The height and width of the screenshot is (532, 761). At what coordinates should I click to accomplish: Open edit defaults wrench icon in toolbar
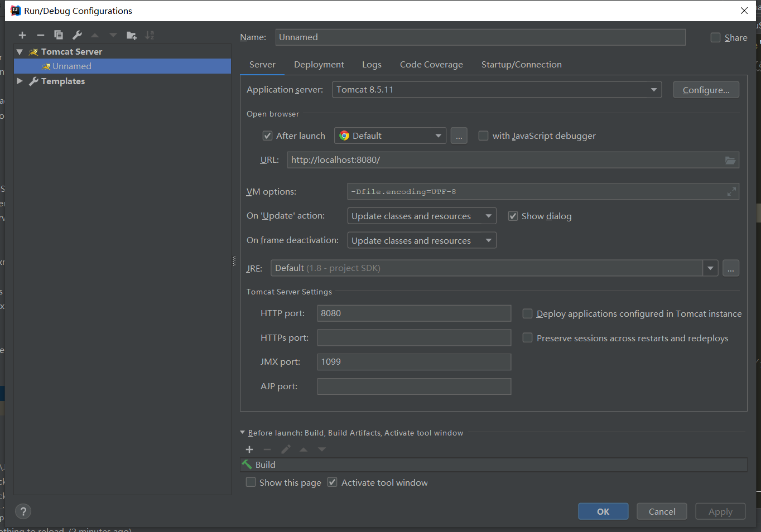77,35
